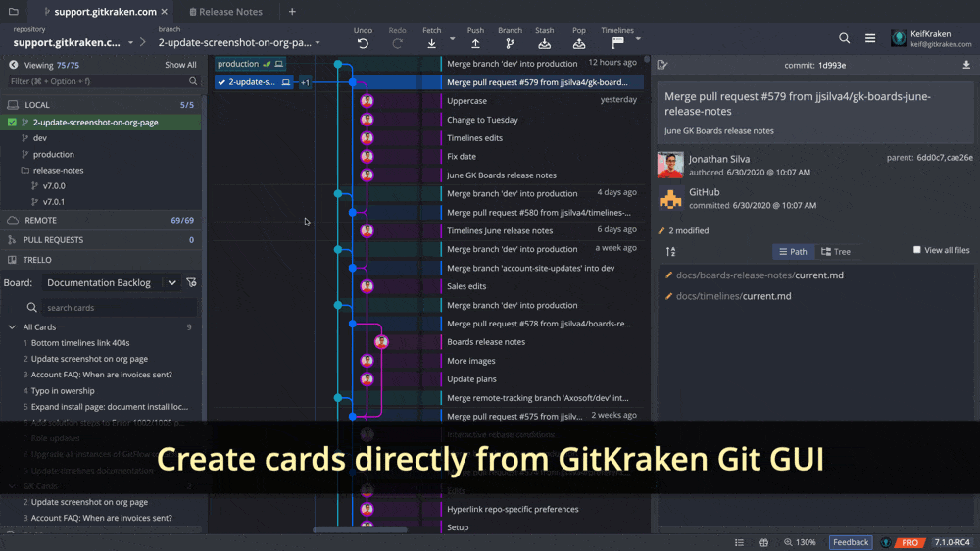This screenshot has width=980, height=551.
Task: Click the folder icon before the tabs
Action: 13,11
